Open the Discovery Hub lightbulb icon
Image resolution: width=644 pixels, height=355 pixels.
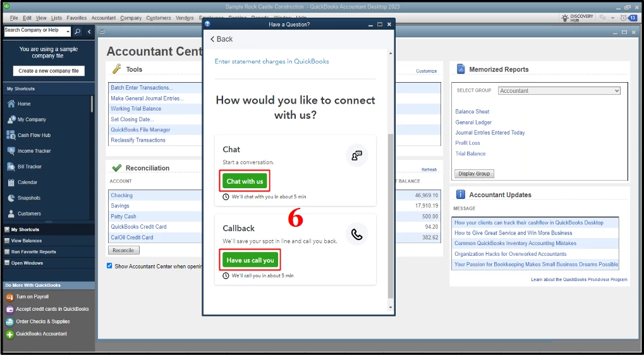click(x=565, y=18)
